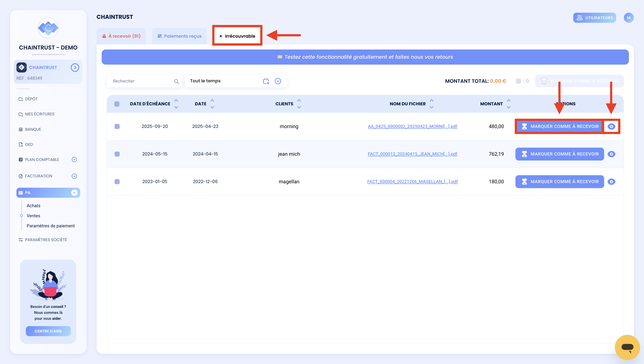Viewport: 644px width, 364px height.
Task: Open the chat support bubble
Action: 627,347
